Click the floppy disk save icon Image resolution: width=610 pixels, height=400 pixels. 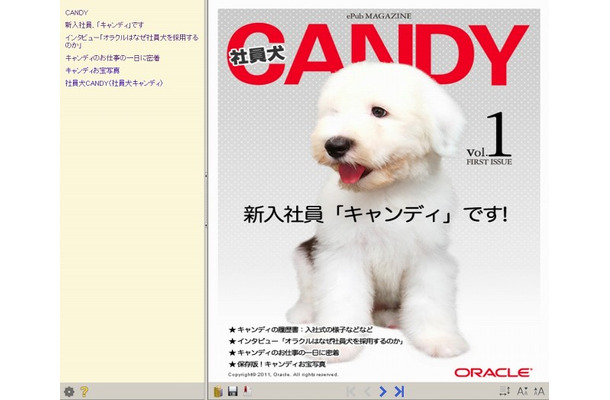tap(233, 391)
